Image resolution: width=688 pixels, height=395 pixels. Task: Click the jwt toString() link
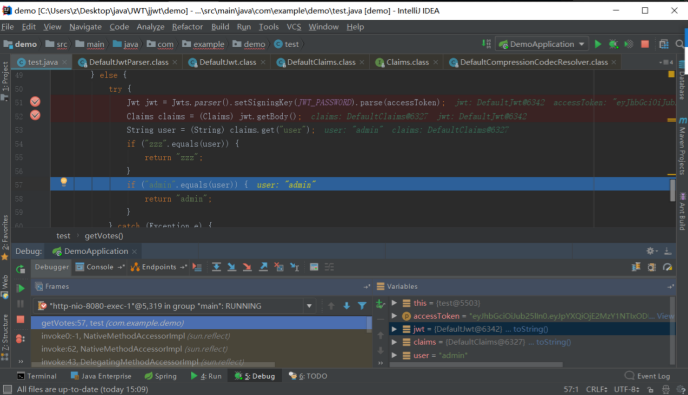(x=530, y=329)
